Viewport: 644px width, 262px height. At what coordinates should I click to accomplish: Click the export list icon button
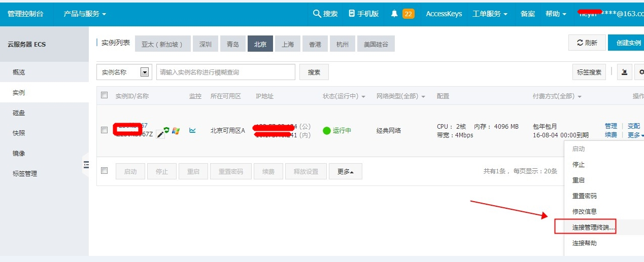click(624, 72)
